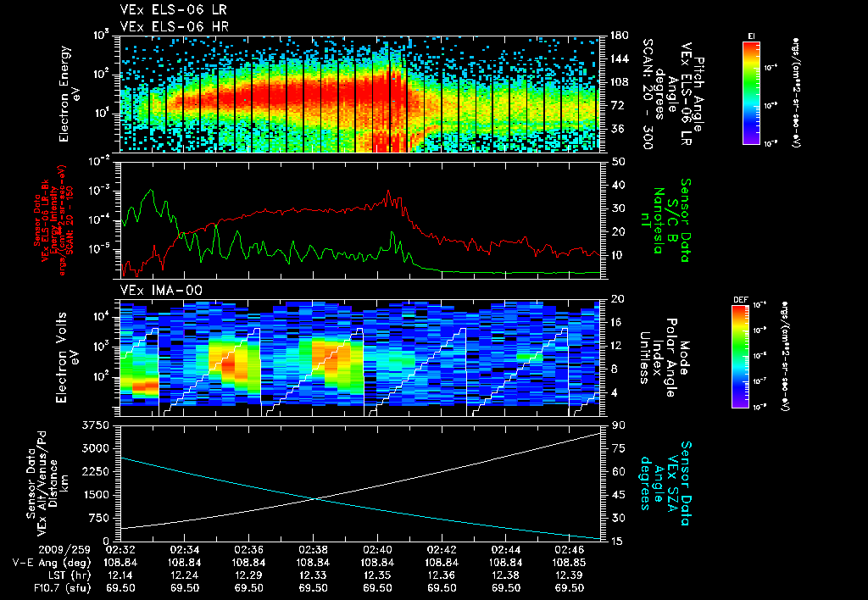Click the 90 degree SZA tick label

coord(619,425)
